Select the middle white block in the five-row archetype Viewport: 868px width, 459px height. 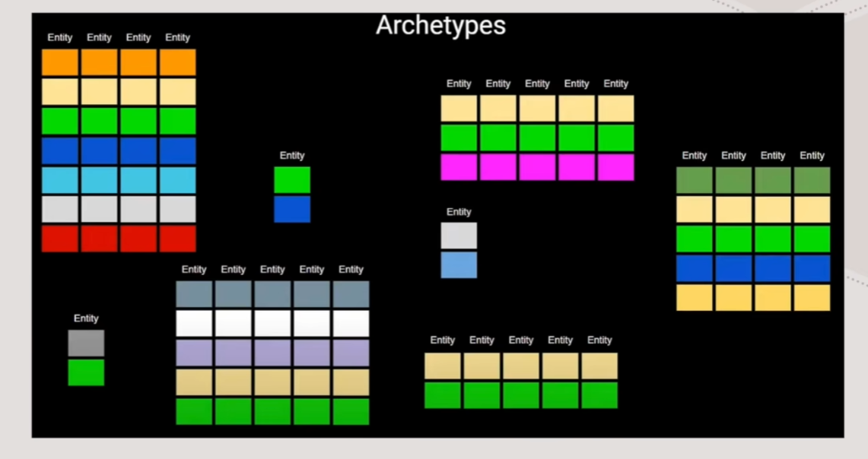(272, 324)
